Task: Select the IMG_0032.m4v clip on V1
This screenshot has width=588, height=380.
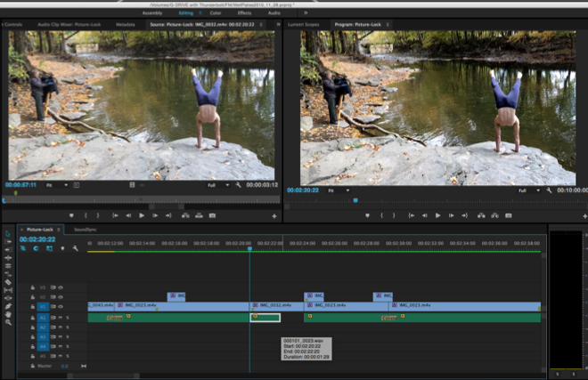Action: 277,306
